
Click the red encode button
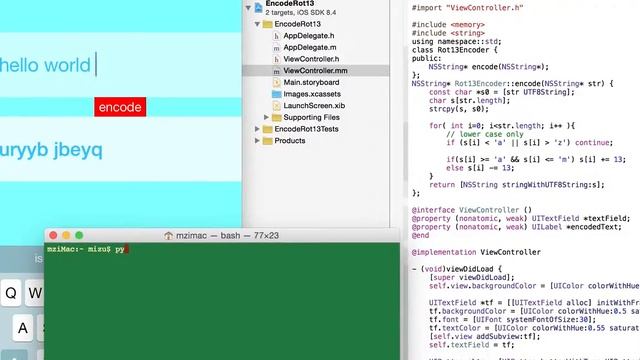pos(120,107)
